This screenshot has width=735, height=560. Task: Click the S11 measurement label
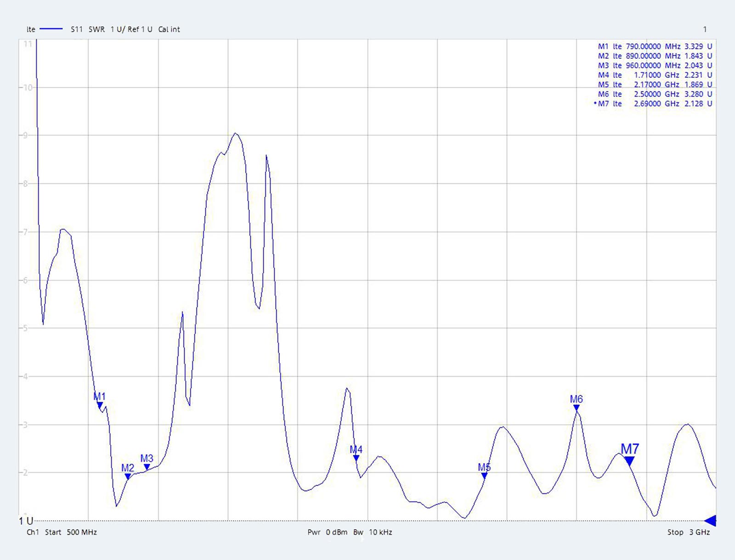pos(77,29)
